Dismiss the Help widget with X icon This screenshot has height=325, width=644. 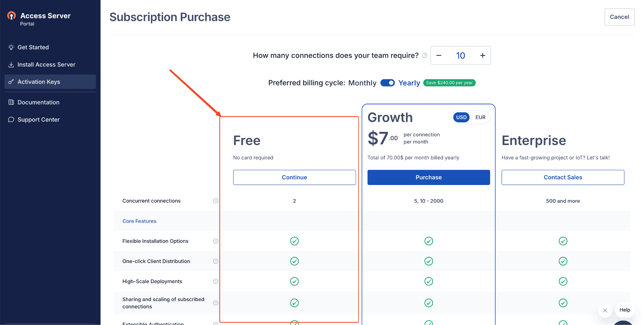coord(605,311)
